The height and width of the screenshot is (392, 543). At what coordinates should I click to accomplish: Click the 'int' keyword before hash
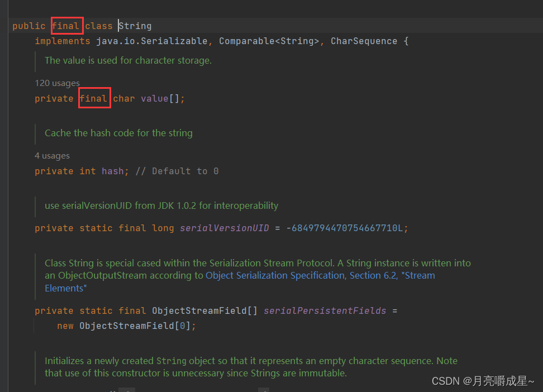click(88, 171)
